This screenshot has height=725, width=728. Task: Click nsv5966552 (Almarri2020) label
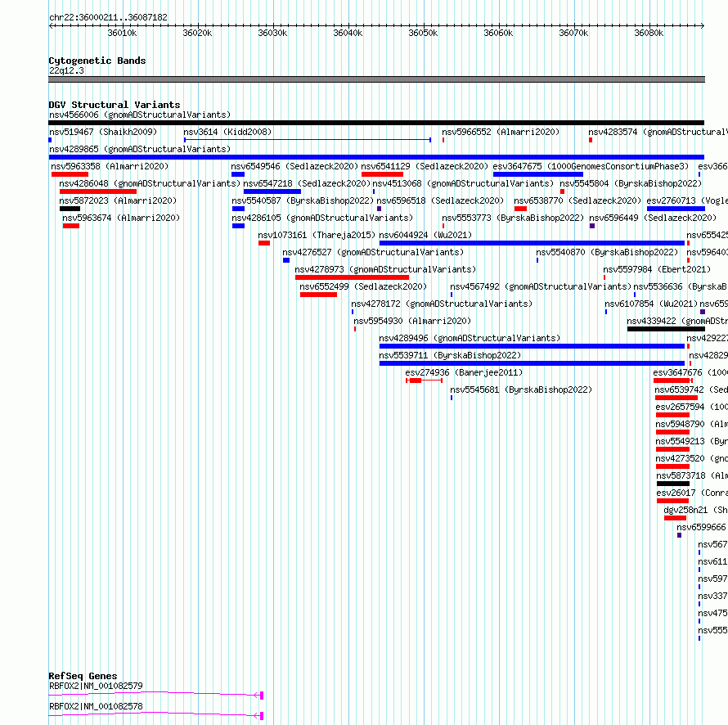coord(501,132)
